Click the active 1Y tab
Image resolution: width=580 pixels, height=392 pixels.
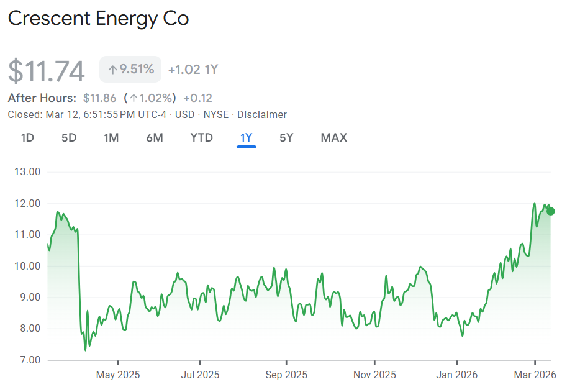[247, 138]
